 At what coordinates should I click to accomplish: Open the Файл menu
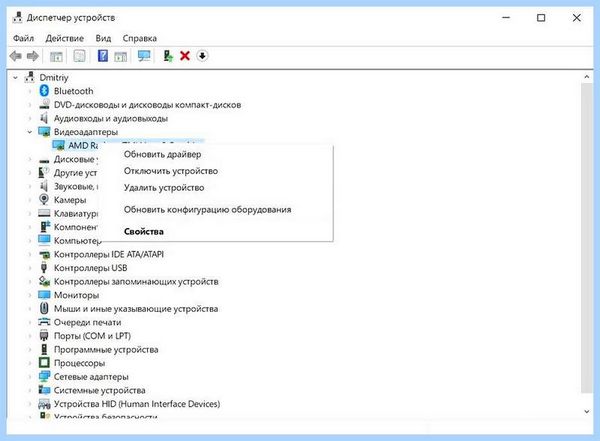[x=23, y=38]
